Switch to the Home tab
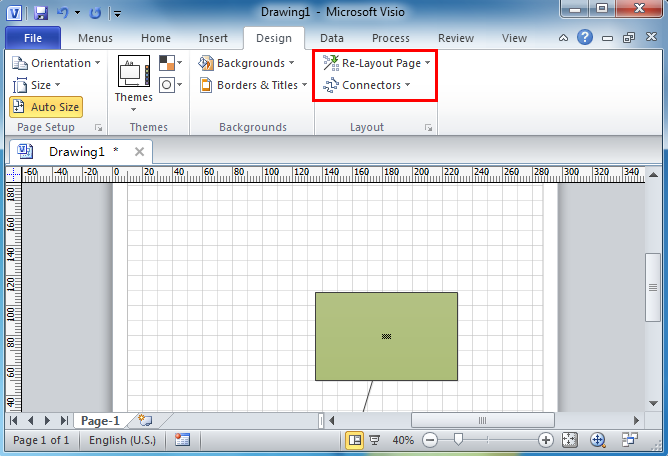The height and width of the screenshot is (456, 668). click(156, 38)
